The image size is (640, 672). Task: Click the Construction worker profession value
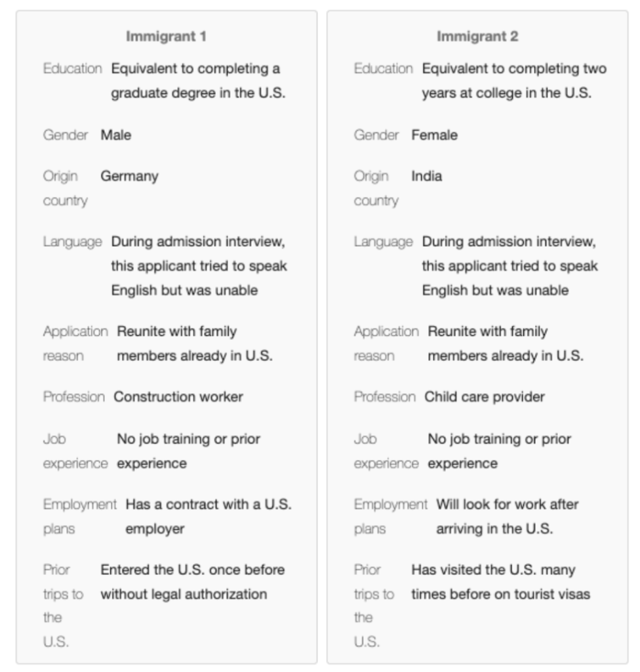point(178,397)
